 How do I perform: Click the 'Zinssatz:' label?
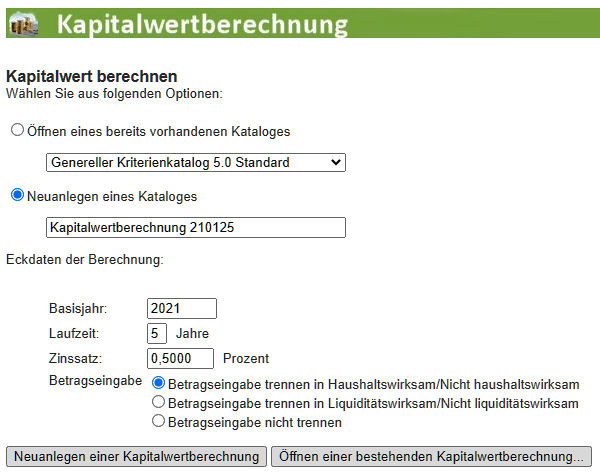pos(75,358)
